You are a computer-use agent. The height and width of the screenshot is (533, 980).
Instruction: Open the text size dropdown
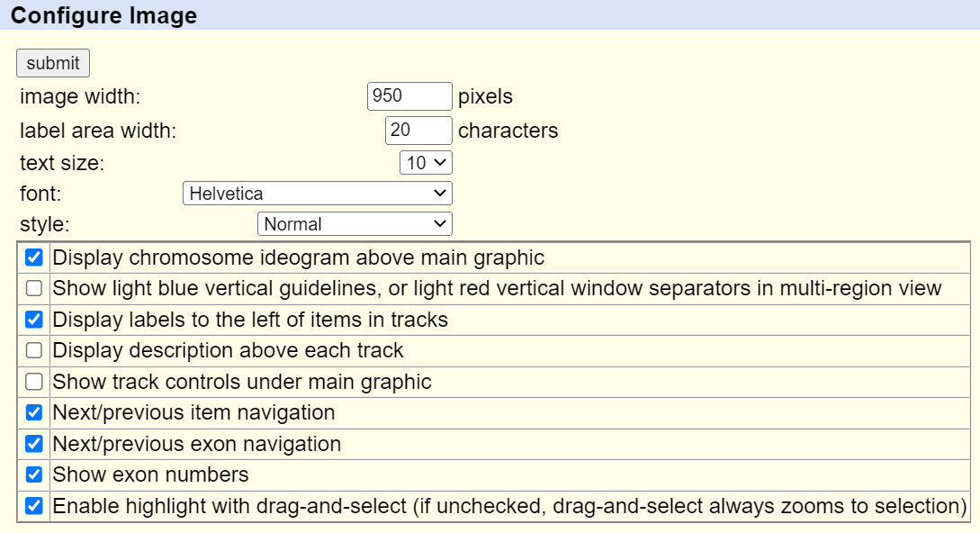[426, 163]
